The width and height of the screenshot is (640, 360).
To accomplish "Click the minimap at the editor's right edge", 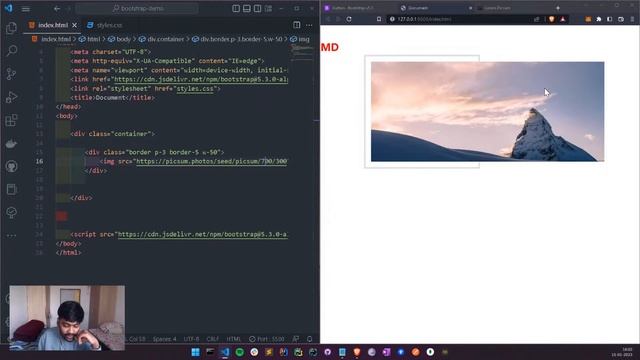I will click(x=302, y=53).
